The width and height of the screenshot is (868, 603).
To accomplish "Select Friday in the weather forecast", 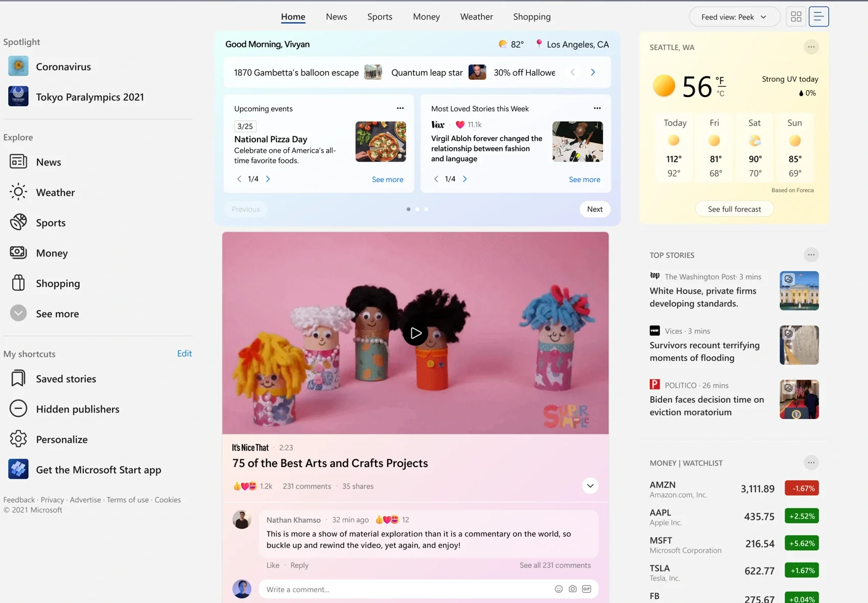I will point(715,147).
